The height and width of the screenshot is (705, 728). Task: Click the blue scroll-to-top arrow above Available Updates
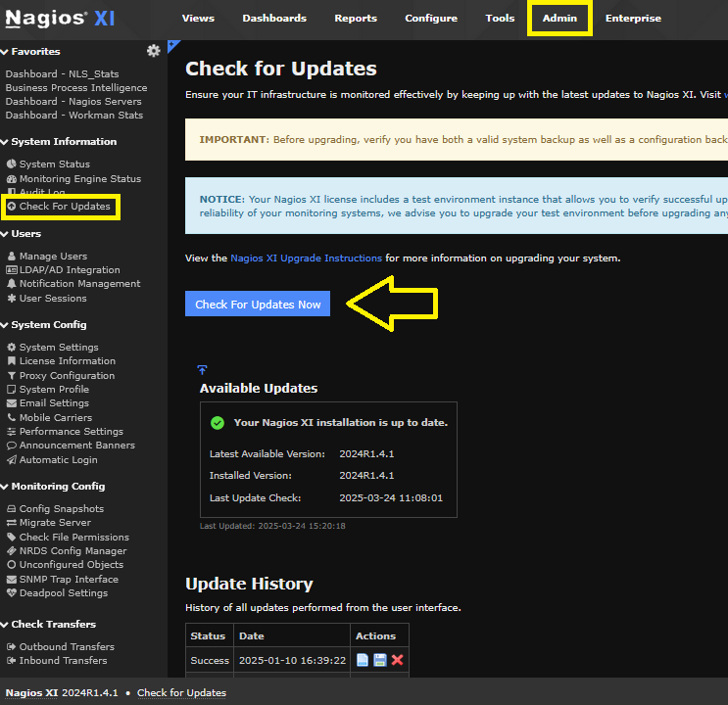coord(202,370)
